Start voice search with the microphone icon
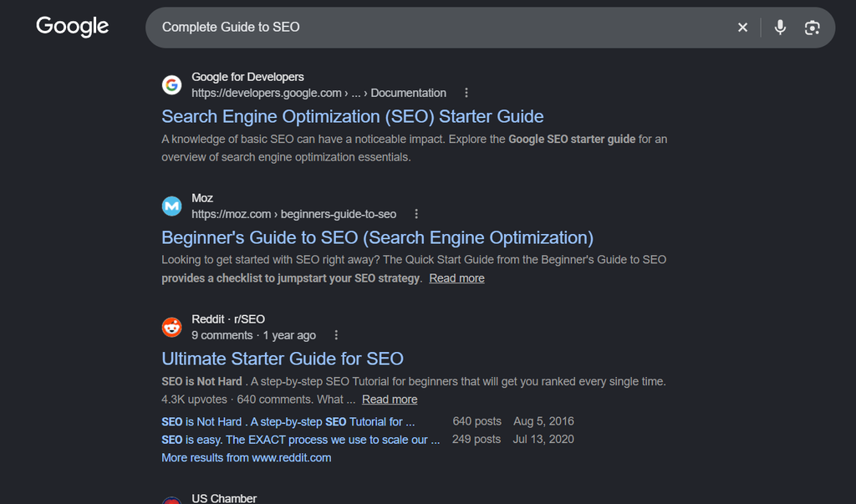 pyautogui.click(x=780, y=28)
